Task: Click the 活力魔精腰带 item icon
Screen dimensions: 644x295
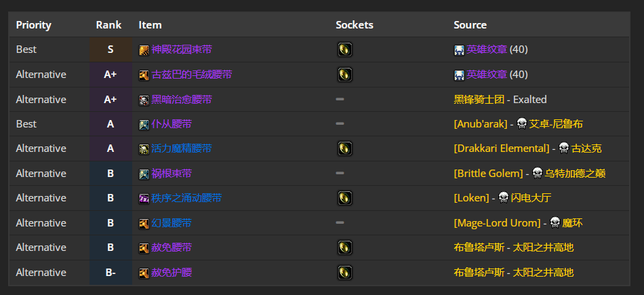Action: pos(144,149)
